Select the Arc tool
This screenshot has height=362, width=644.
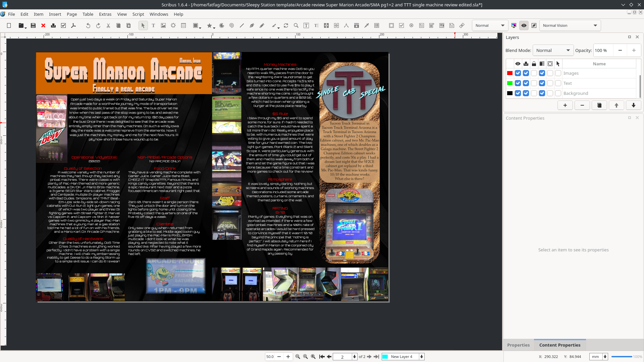click(222, 25)
